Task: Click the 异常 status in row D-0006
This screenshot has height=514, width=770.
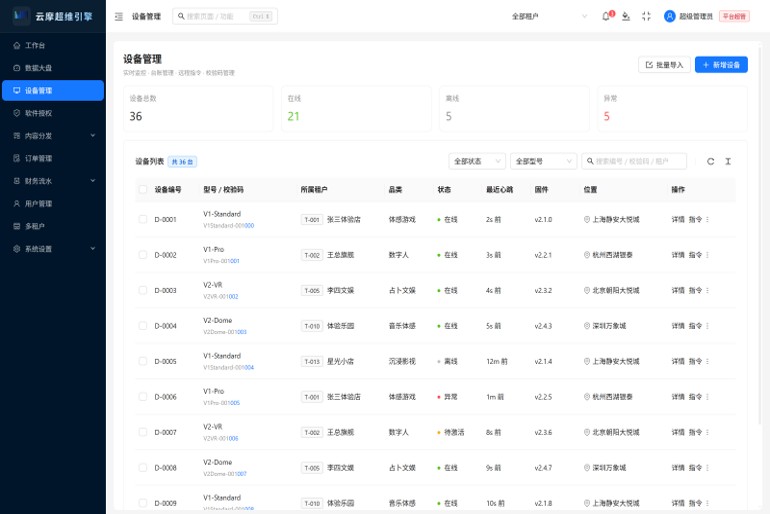Action: (x=447, y=397)
